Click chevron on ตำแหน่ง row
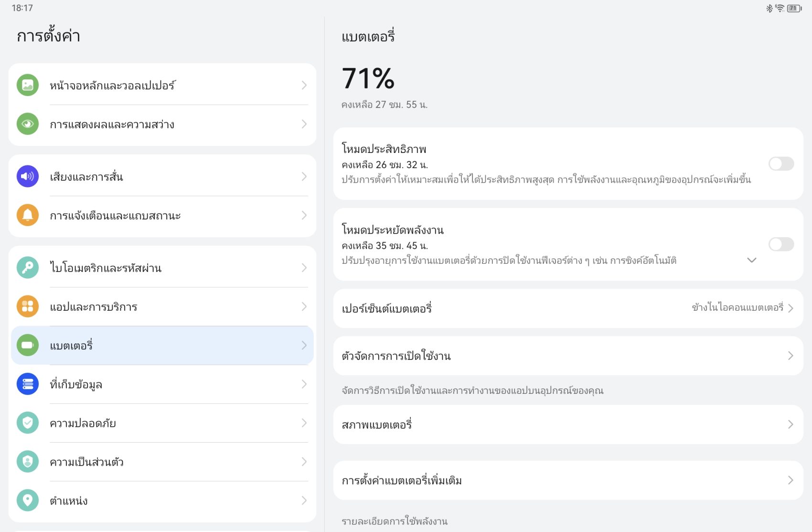Viewport: 812px width, 532px height. pyautogui.click(x=304, y=500)
